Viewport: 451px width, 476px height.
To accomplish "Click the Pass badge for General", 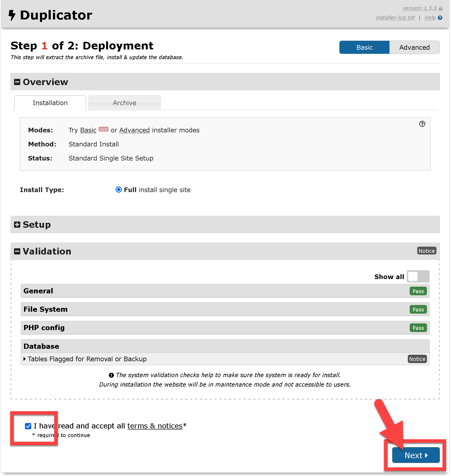I will point(418,291).
